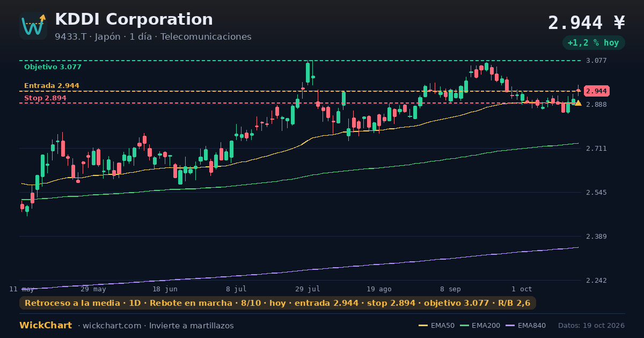The height and width of the screenshot is (338, 644).
Task: Click the wickchart.com Invierte a martillazos text
Action: point(156,326)
